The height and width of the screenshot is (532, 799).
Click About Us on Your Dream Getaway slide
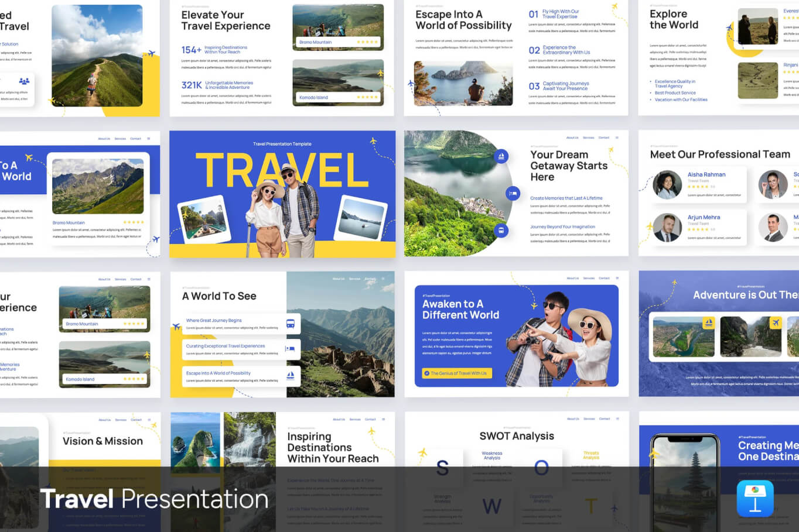[x=572, y=138]
